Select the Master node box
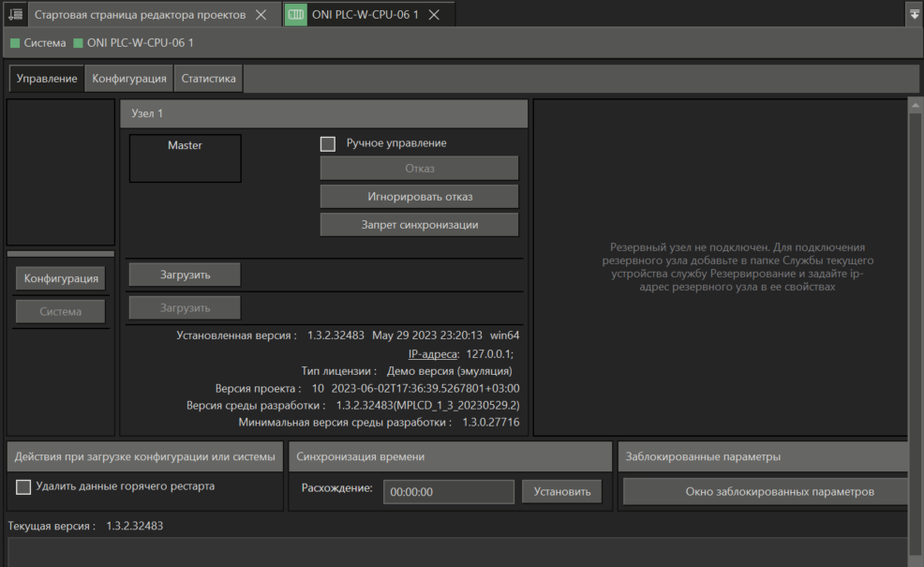 click(x=185, y=158)
